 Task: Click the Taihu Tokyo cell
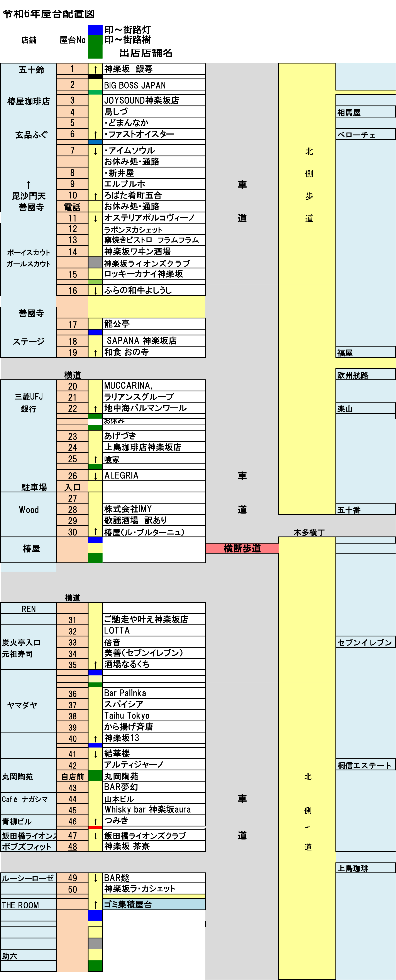coord(154,716)
